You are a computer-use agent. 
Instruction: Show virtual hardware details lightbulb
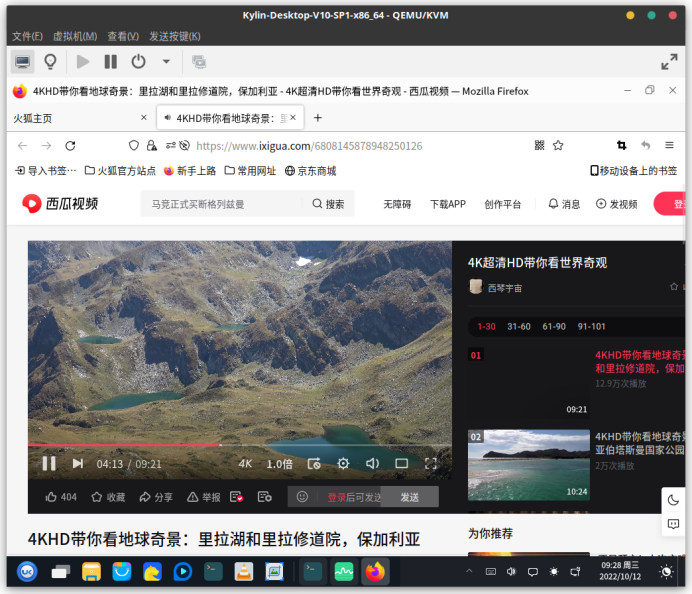click(50, 61)
